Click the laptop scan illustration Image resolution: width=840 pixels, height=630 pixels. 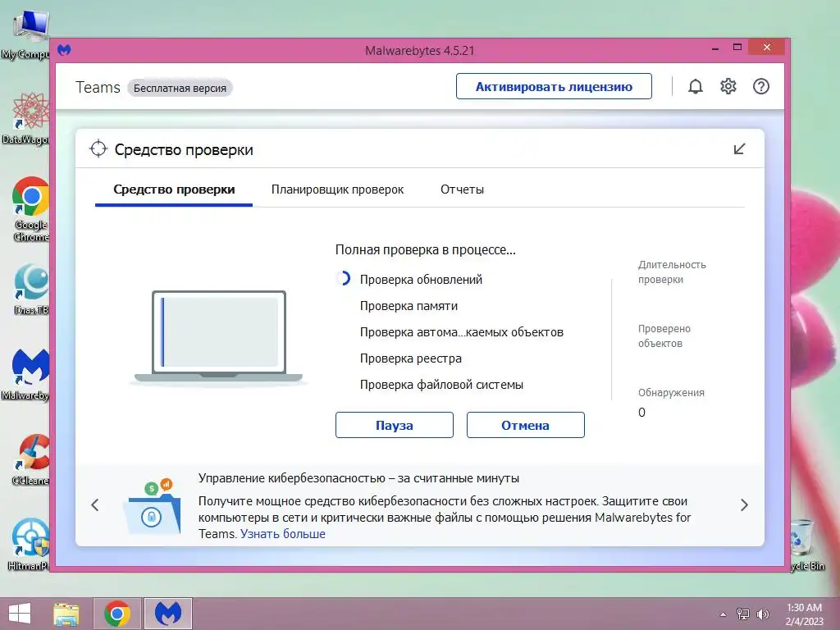pos(218,337)
